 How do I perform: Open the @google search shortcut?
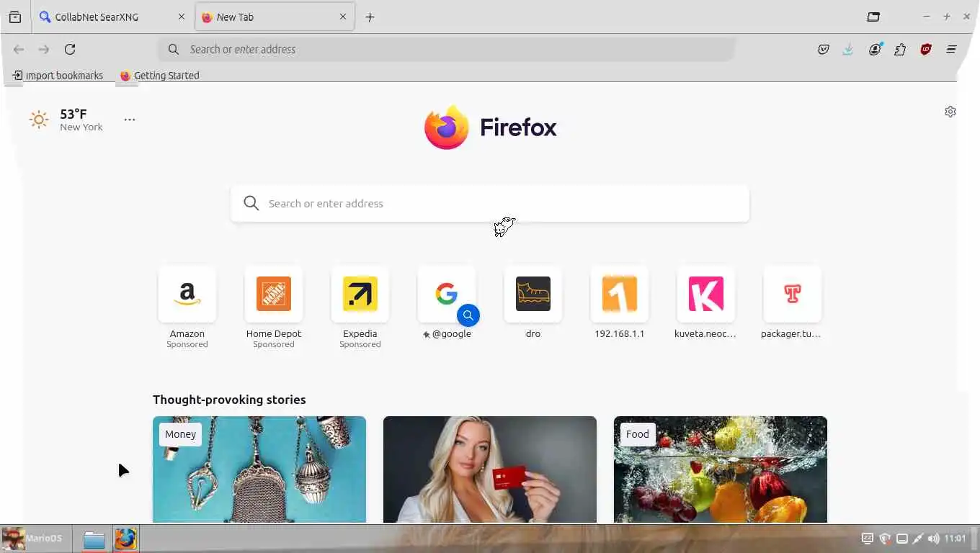point(447,294)
